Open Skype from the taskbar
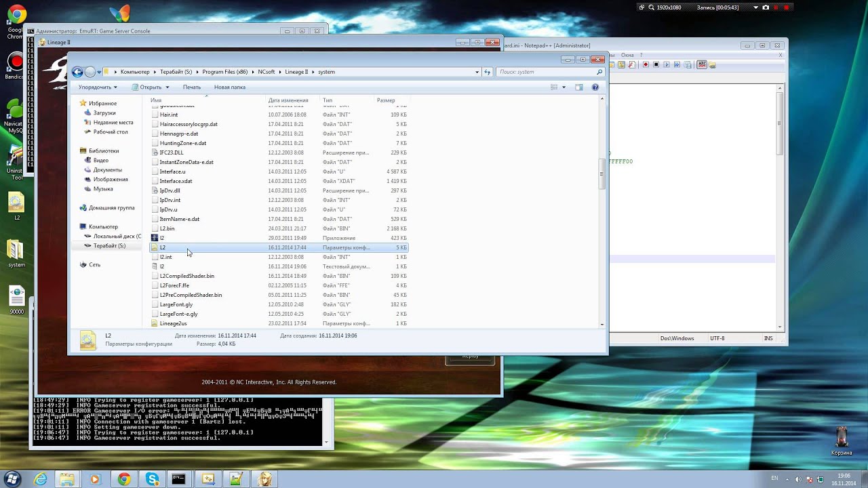The image size is (868, 488). click(151, 479)
